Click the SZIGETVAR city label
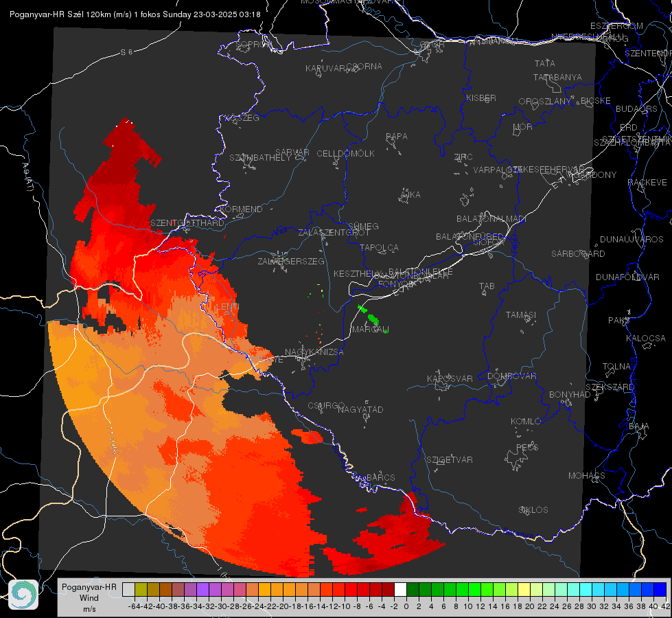Image resolution: width=672 pixels, height=618 pixels. pos(449,460)
